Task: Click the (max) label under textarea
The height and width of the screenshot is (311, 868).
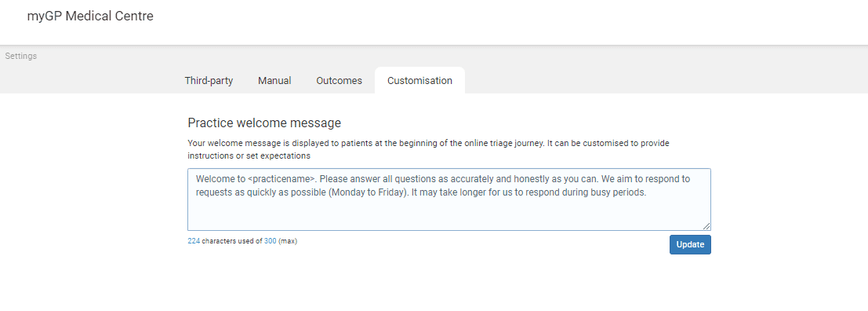Action: (x=288, y=241)
